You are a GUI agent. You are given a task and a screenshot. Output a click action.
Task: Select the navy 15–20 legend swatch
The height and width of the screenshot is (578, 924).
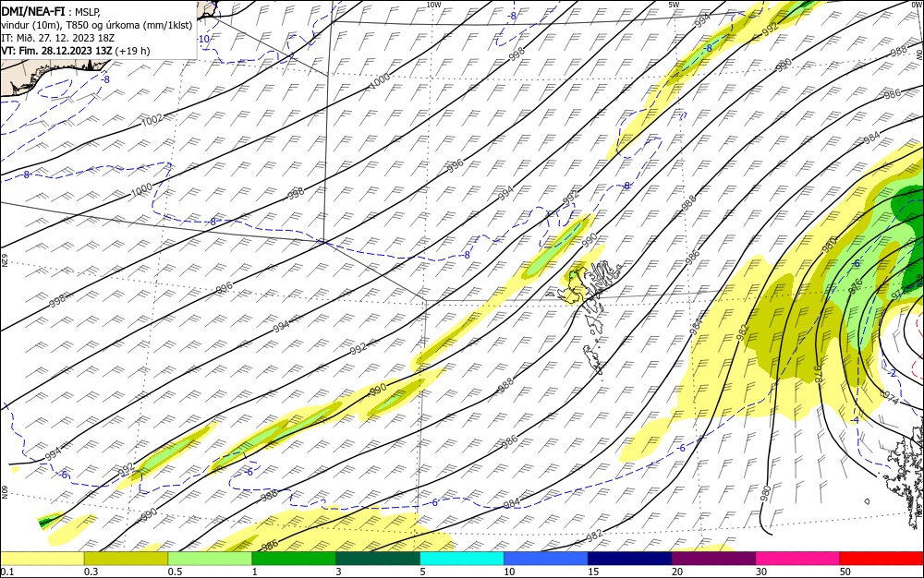tap(630, 559)
